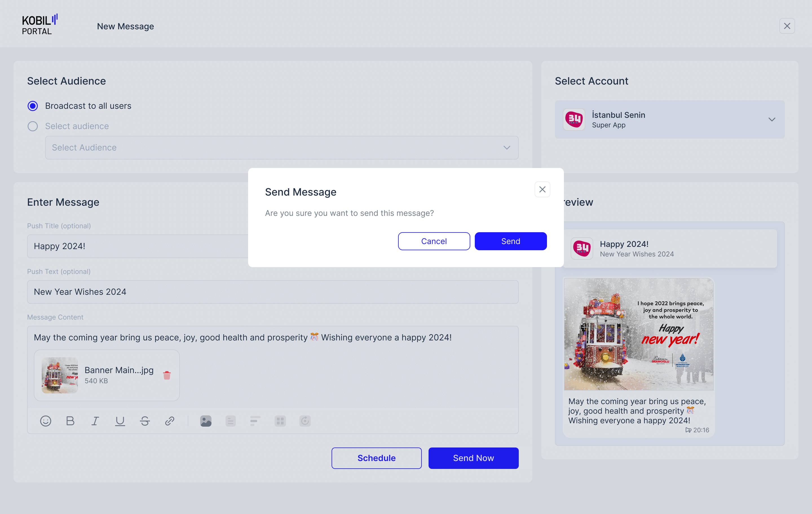The image size is (812, 514).
Task: Choose the Select audience radio button
Action: 33,126
